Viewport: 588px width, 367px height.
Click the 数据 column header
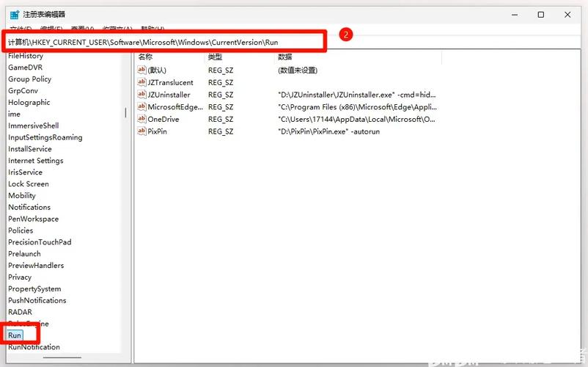pyautogui.click(x=284, y=57)
